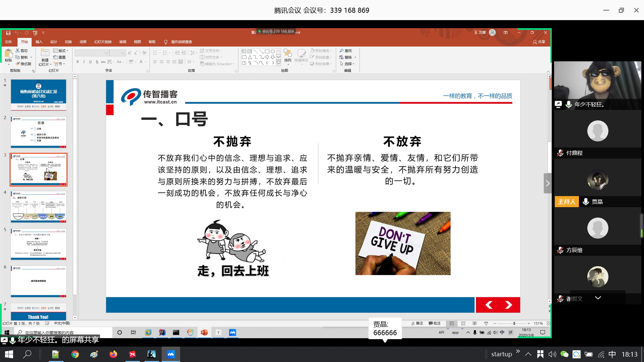Click the 格式刷 format painter button
644x362 pixels.
pyautogui.click(x=23, y=64)
